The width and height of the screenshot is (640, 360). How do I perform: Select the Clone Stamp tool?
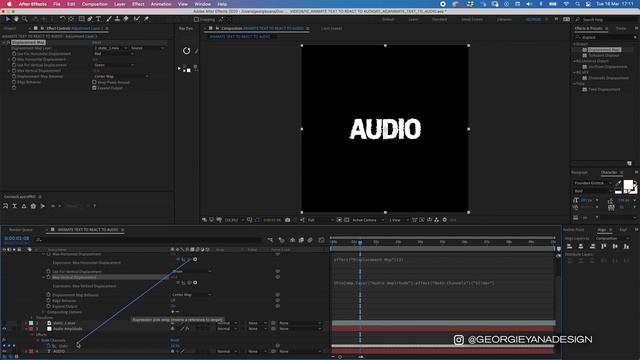click(117, 19)
